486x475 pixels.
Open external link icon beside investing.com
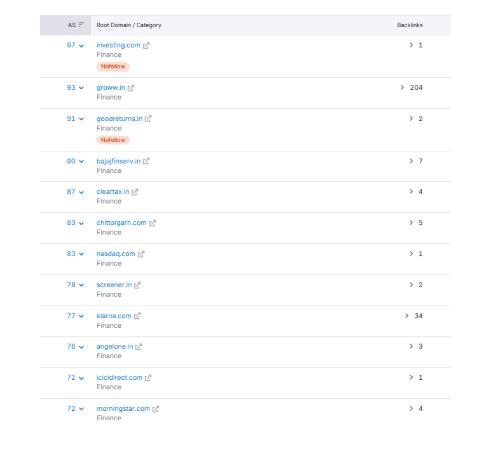[x=146, y=45]
